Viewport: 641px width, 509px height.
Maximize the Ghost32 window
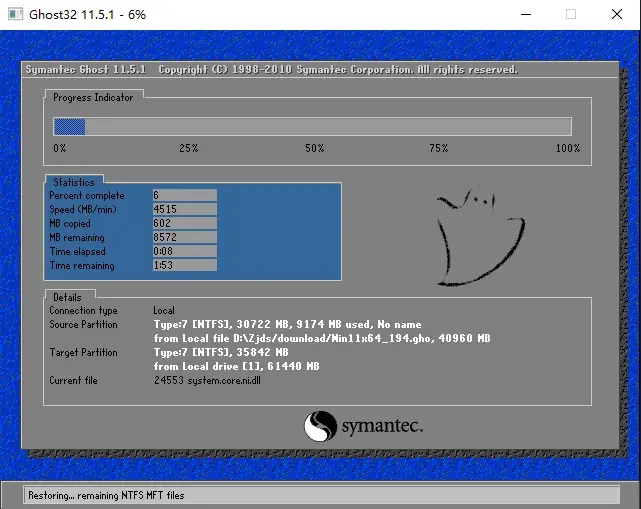click(x=571, y=14)
